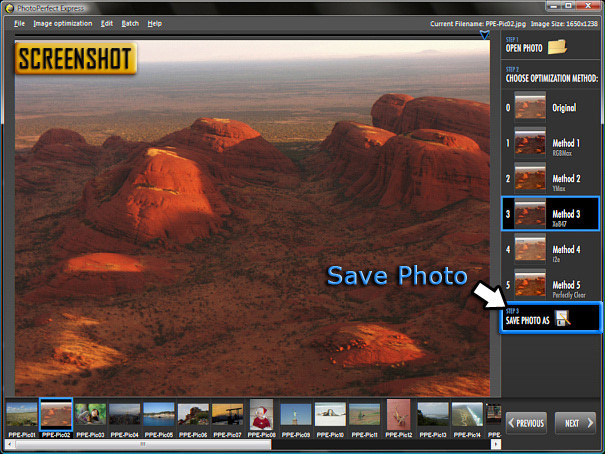Open filmstrip thumbnail PPE-Pic09
605x454 pixels.
[x=296, y=415]
